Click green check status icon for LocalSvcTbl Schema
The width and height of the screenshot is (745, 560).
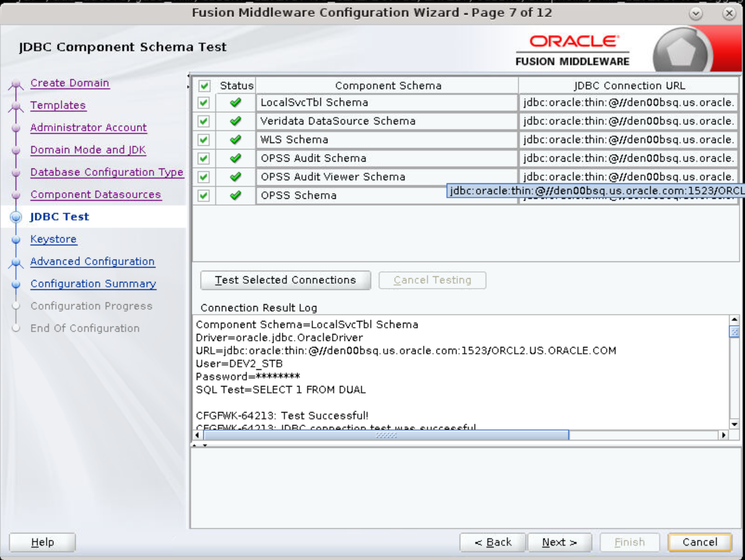[235, 103]
